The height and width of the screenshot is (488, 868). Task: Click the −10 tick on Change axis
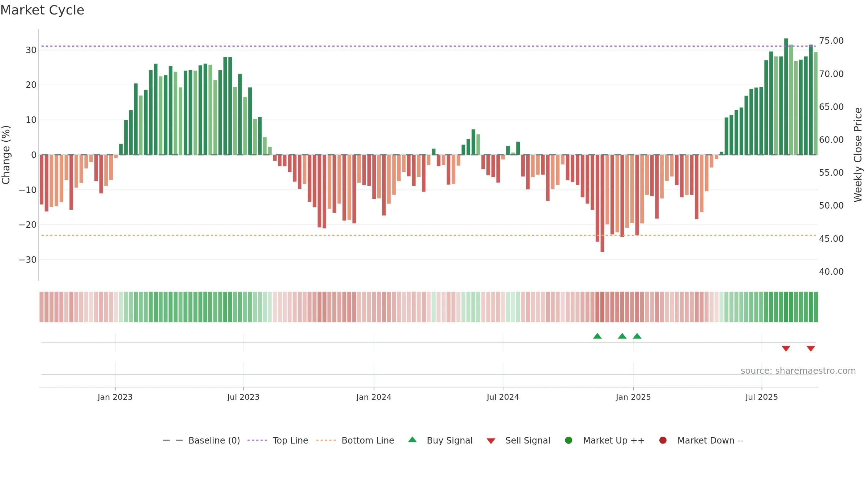tap(28, 190)
